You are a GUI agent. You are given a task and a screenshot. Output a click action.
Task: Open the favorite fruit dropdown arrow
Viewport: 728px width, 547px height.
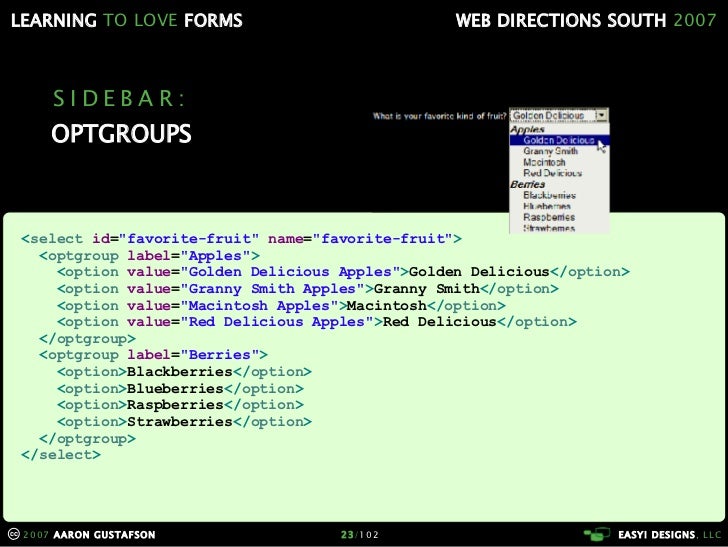[601, 115]
